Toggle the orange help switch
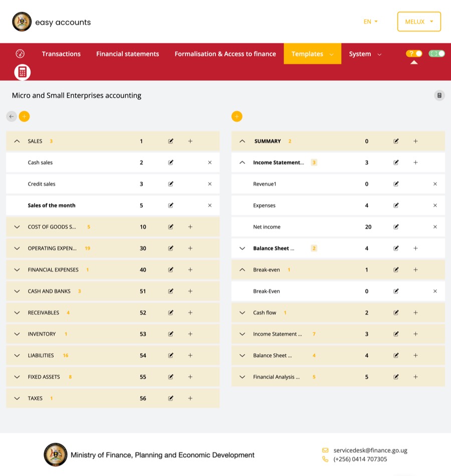The width and height of the screenshot is (451, 476). point(414,54)
